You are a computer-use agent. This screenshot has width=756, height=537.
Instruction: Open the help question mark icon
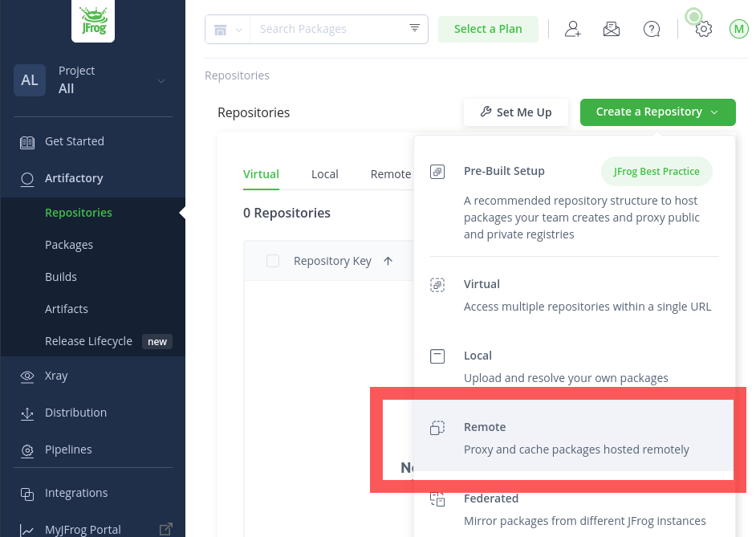click(651, 28)
